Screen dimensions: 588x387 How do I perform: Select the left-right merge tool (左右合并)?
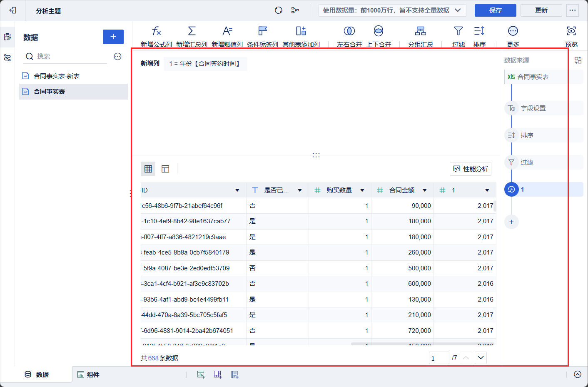349,36
